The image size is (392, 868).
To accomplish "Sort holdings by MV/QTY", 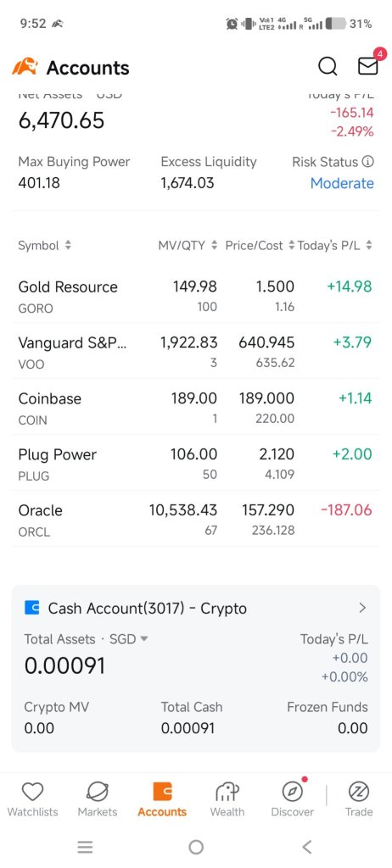I will (188, 245).
